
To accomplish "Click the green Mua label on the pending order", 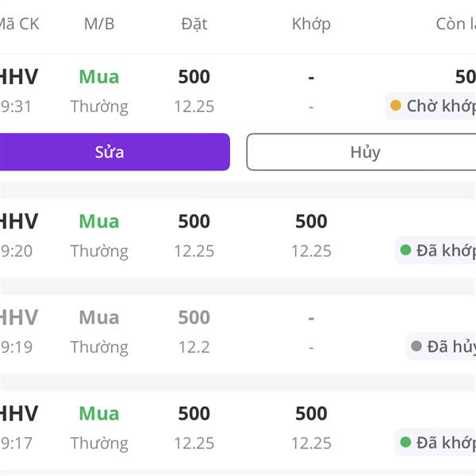I will tap(99, 77).
